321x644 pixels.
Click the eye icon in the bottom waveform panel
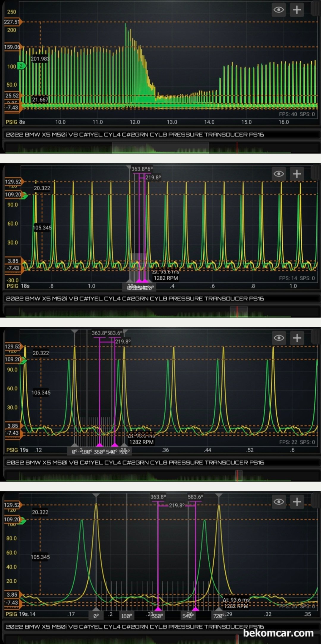point(278,502)
